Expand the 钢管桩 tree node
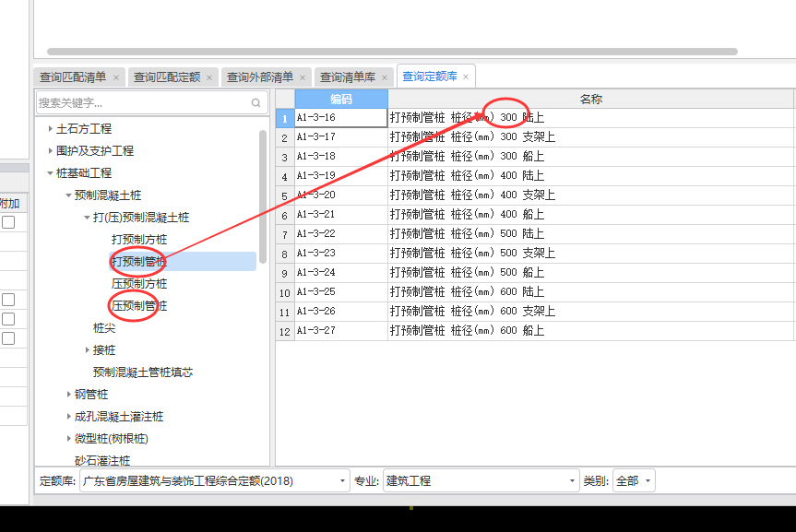796x532 pixels. [68, 395]
